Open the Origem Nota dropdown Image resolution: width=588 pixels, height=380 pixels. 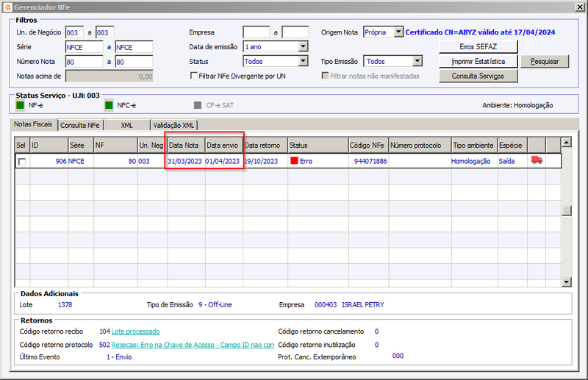(x=398, y=32)
